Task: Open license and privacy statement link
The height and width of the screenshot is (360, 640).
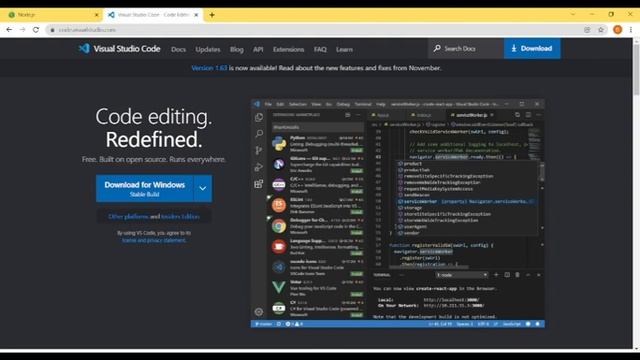Action: [154, 240]
